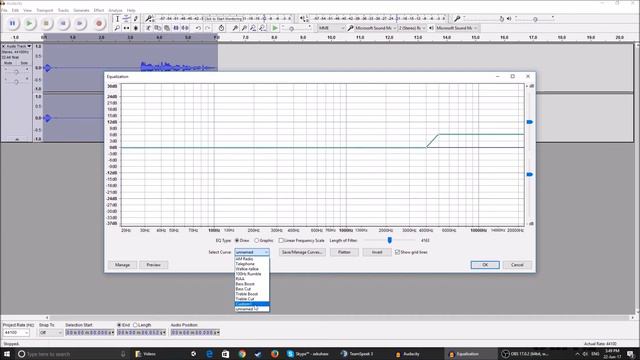Click the Preview button
Screen dimensions: 640x360
click(153, 265)
